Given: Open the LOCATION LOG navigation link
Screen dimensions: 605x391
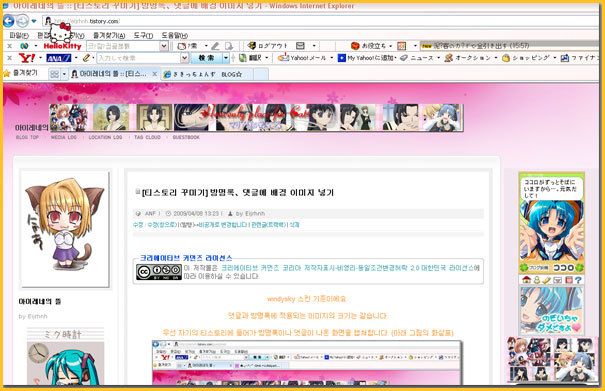Looking at the screenshot, I should tap(105, 137).
